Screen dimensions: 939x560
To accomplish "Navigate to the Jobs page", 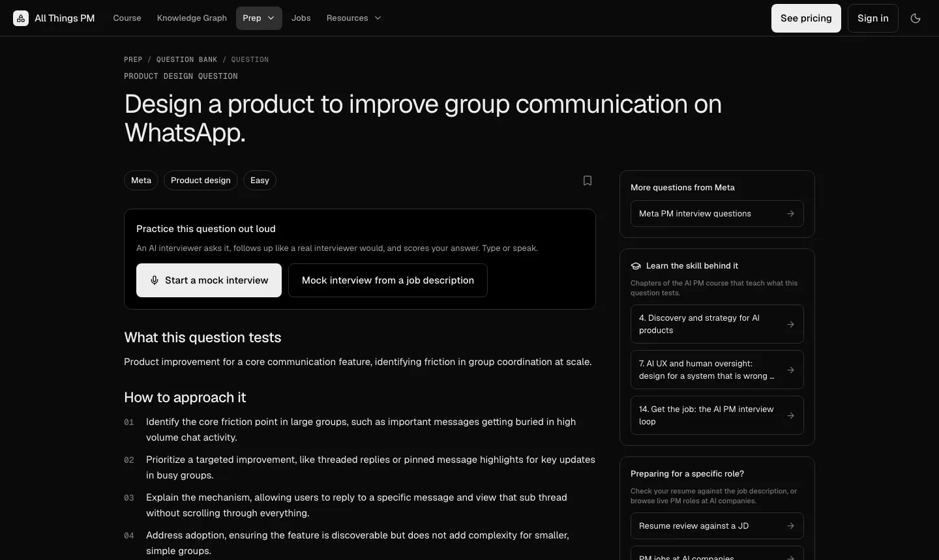I will pyautogui.click(x=301, y=18).
